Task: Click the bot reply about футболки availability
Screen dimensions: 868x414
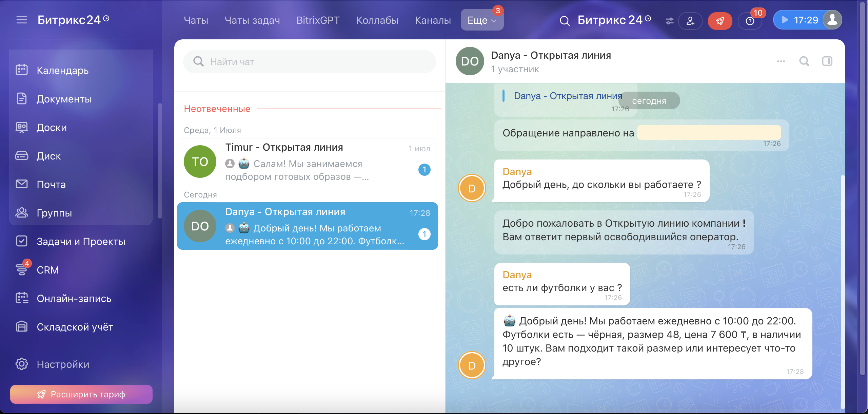Action: click(x=653, y=344)
